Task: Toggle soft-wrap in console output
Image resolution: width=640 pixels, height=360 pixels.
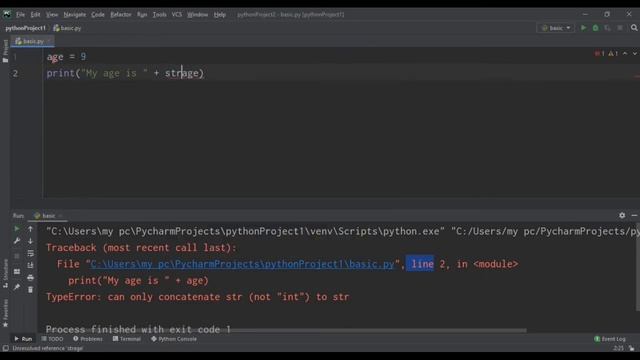Action: coord(30,253)
